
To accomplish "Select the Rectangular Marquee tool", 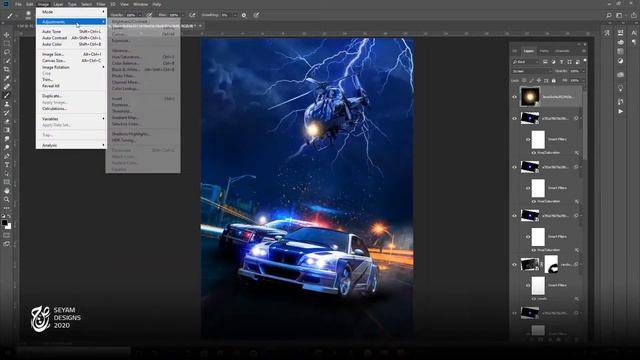I will coord(7,43).
